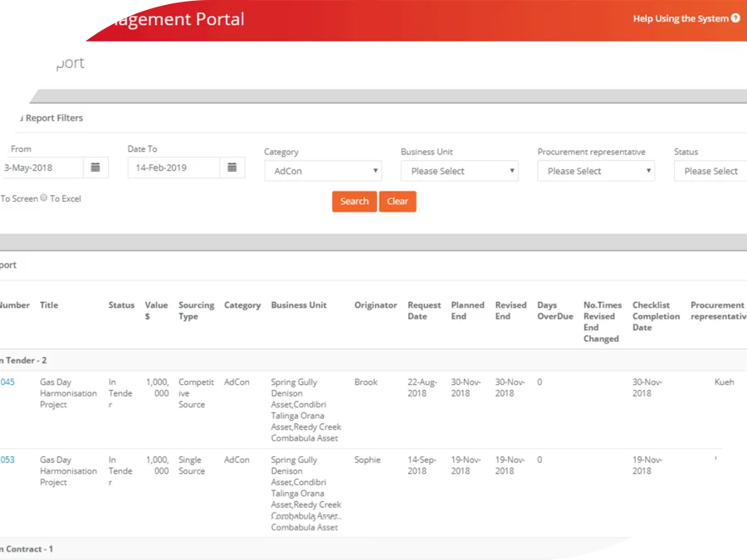Click request date 22-Aug-2018 cell

pyautogui.click(x=422, y=387)
